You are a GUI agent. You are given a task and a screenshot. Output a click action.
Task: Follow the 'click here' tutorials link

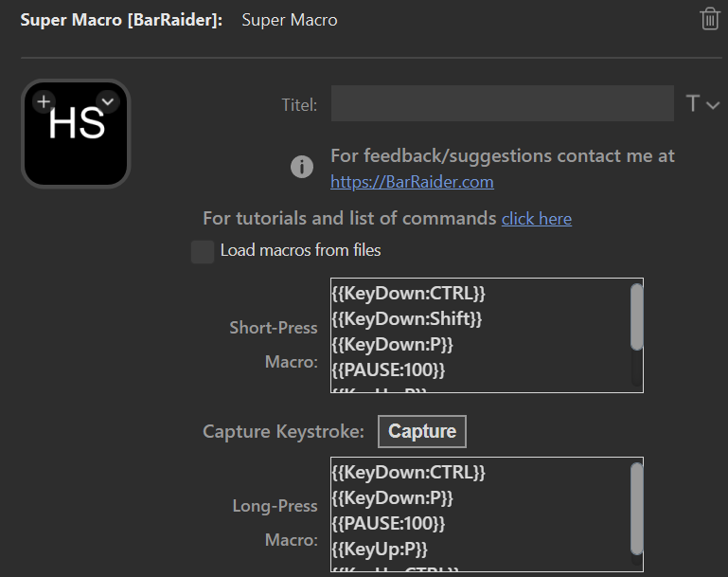click(536, 219)
